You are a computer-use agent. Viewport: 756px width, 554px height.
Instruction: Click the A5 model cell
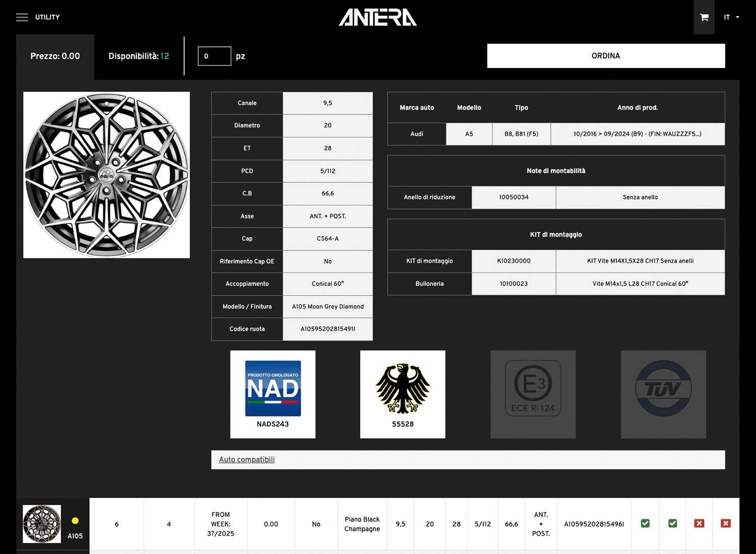[x=469, y=134]
